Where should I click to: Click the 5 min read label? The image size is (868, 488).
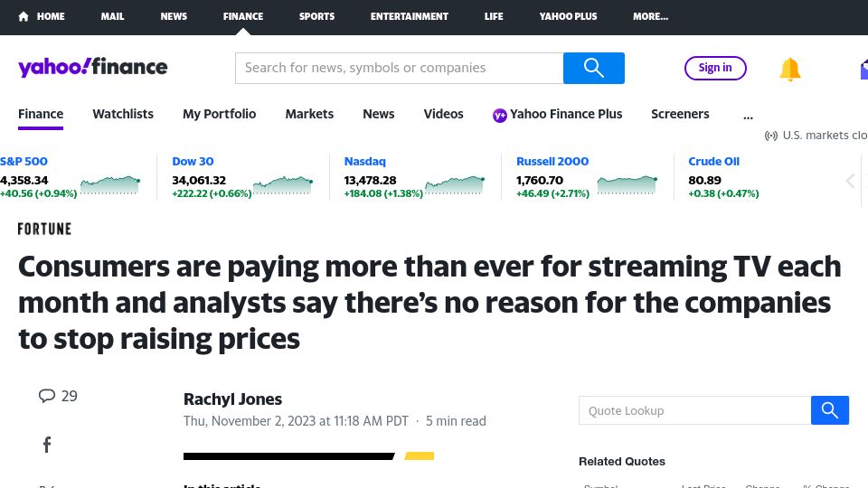pyautogui.click(x=456, y=421)
